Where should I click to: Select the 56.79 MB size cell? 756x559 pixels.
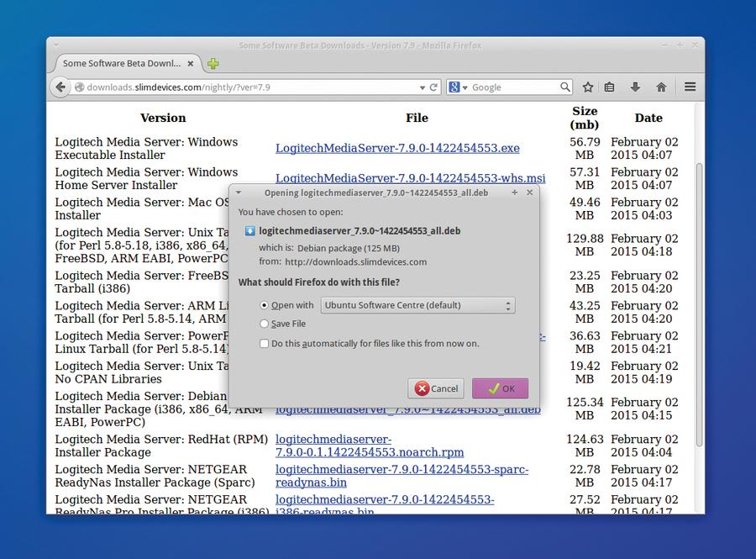[585, 148]
